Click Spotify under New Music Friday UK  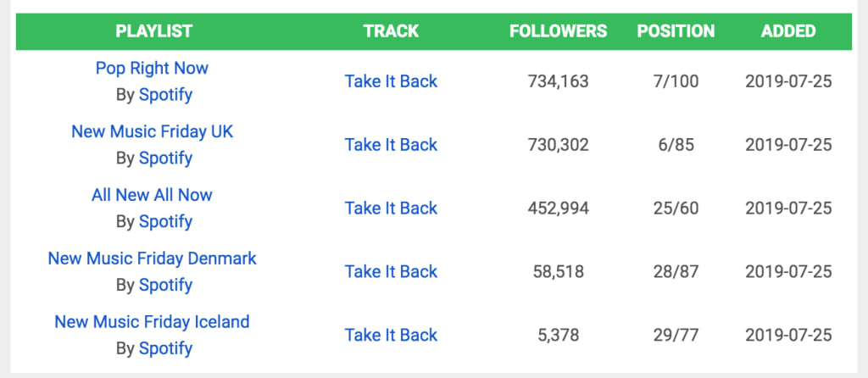(165, 158)
